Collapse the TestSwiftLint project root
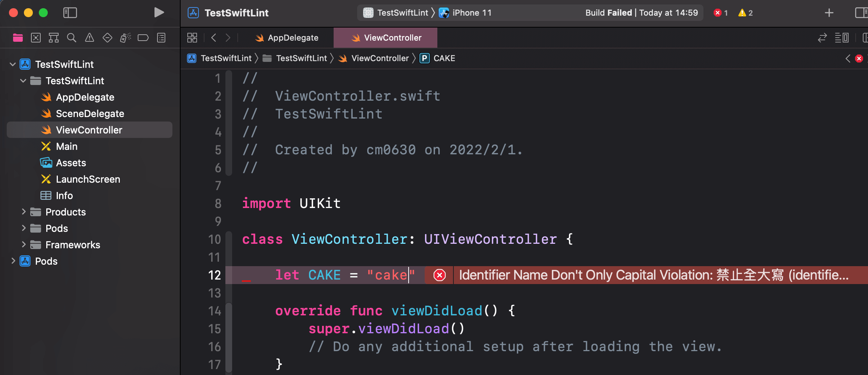 click(13, 64)
